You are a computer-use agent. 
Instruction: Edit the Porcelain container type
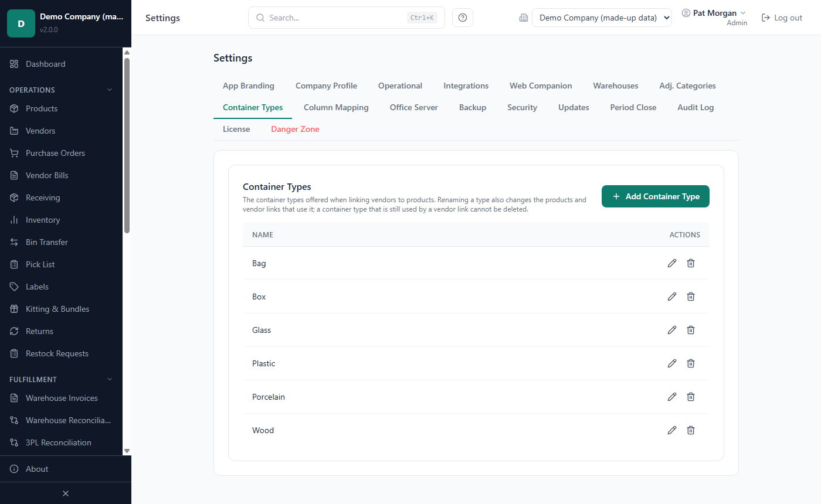pyautogui.click(x=672, y=397)
